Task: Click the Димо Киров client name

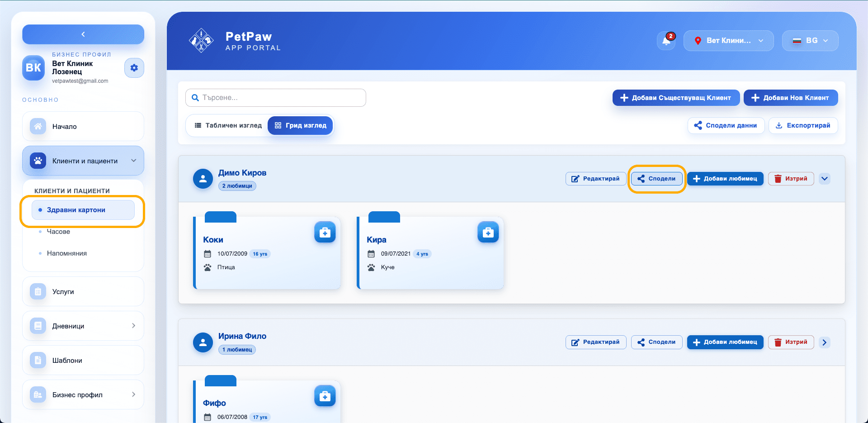Action: 242,173
